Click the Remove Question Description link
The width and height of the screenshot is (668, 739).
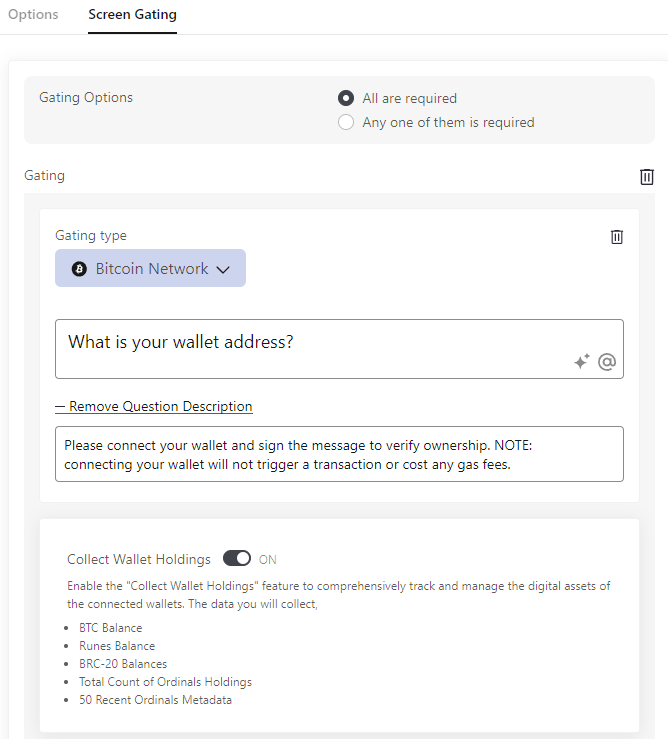coord(160,406)
